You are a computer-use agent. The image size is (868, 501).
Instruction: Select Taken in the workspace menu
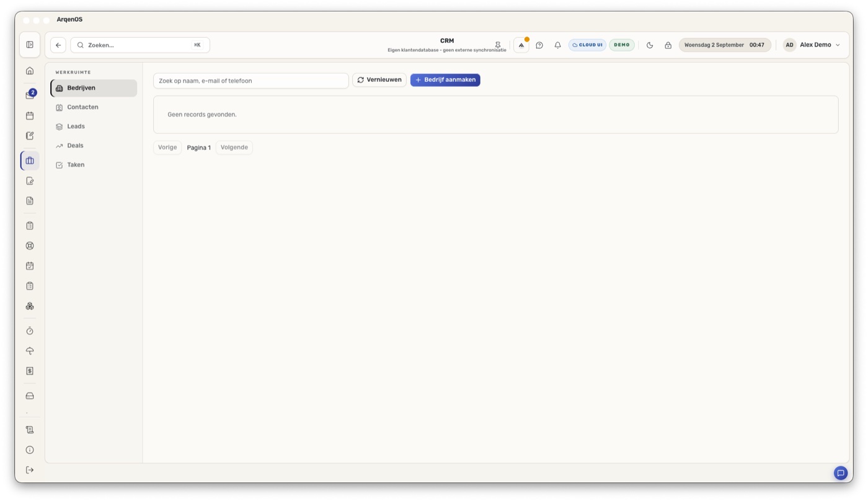pyautogui.click(x=94, y=165)
